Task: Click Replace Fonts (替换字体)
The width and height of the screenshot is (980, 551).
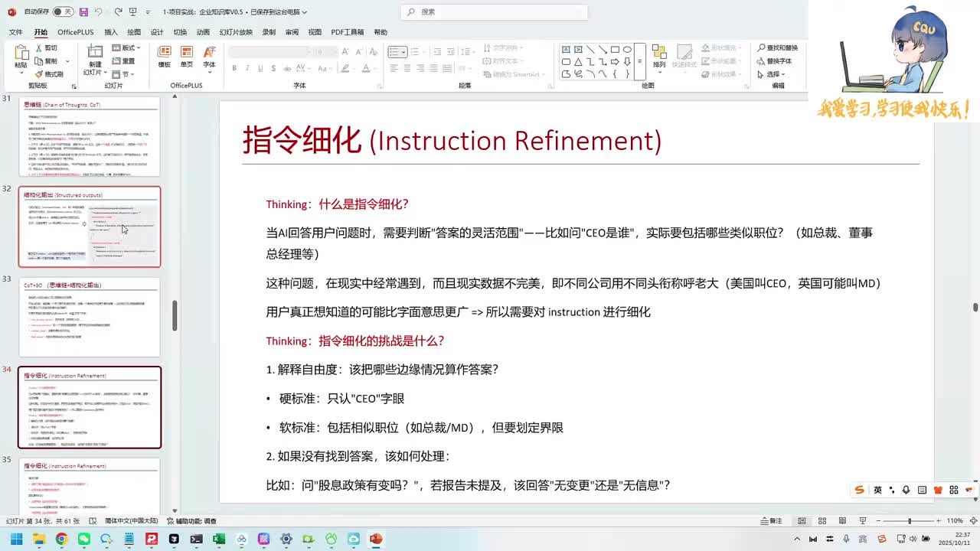Action: pyautogui.click(x=774, y=61)
